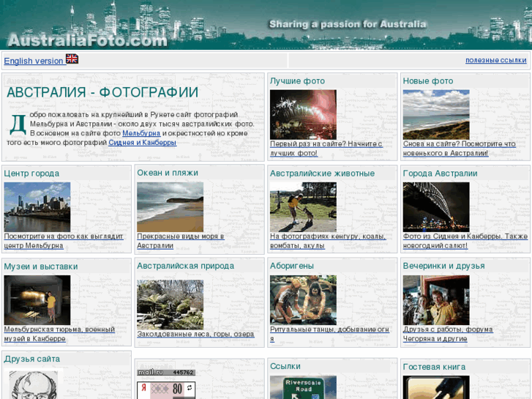Follow the Сиднея и Канберры link

point(143,143)
